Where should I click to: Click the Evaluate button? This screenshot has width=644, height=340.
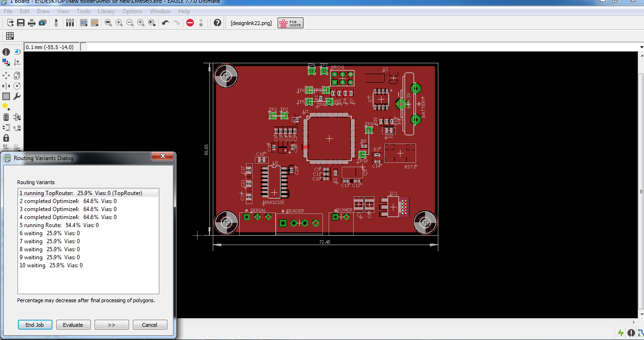(73, 325)
